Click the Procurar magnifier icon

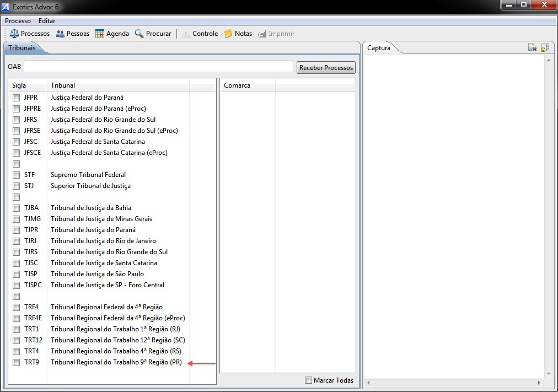139,34
